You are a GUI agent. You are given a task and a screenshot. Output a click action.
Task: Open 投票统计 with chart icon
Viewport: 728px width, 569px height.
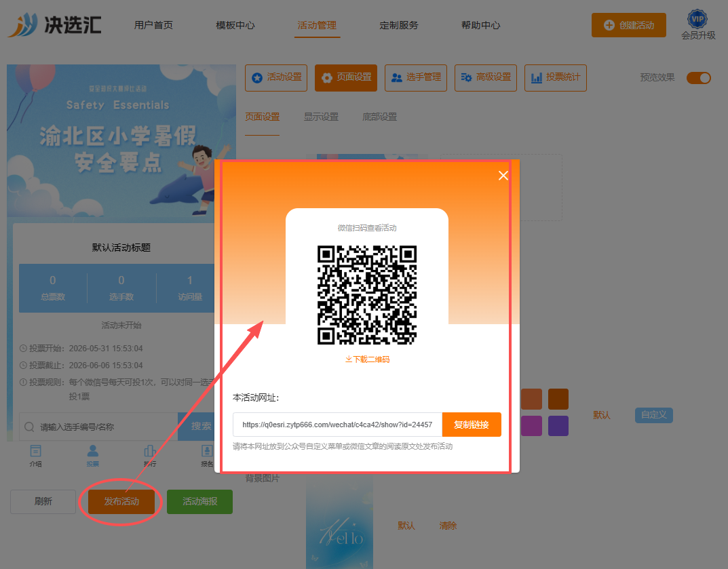[556, 77]
